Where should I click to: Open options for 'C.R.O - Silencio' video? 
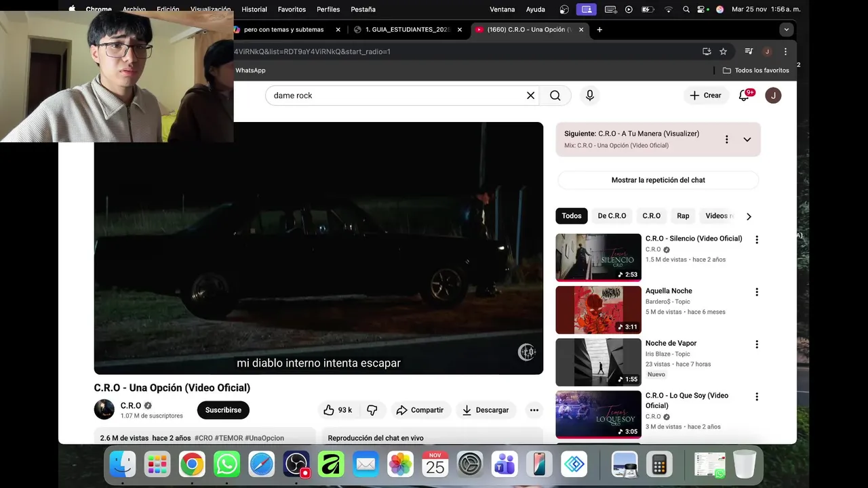click(x=757, y=239)
